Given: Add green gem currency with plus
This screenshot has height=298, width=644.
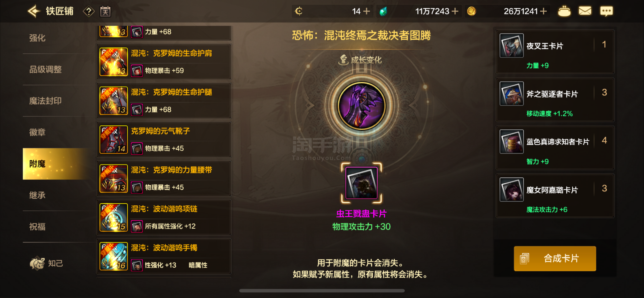Looking at the screenshot, I should coord(455,11).
